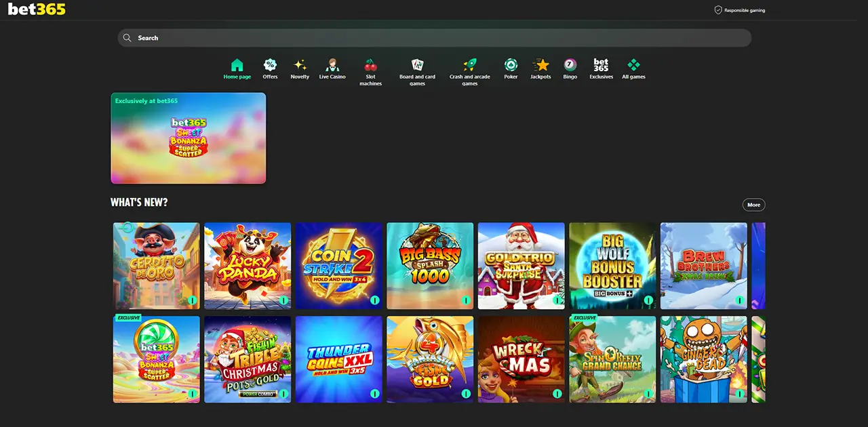This screenshot has height=427, width=868.
Task: Open the Big Bass Splash 1000 game
Action: 430,266
